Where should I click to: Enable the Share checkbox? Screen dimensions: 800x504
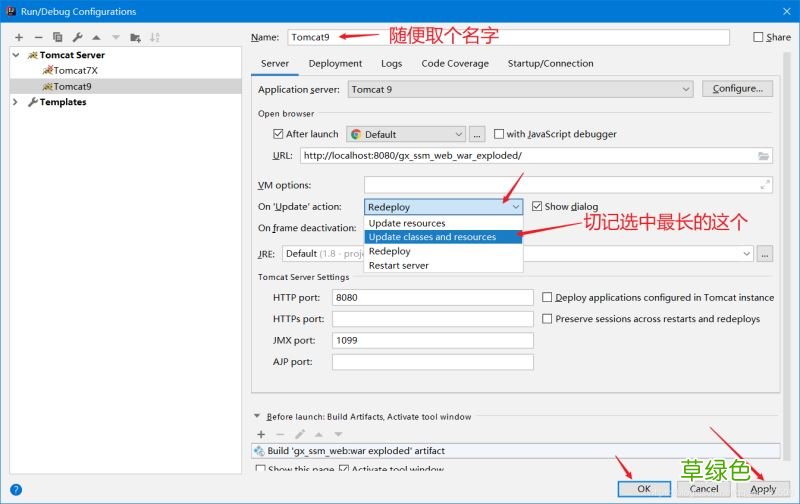click(758, 37)
